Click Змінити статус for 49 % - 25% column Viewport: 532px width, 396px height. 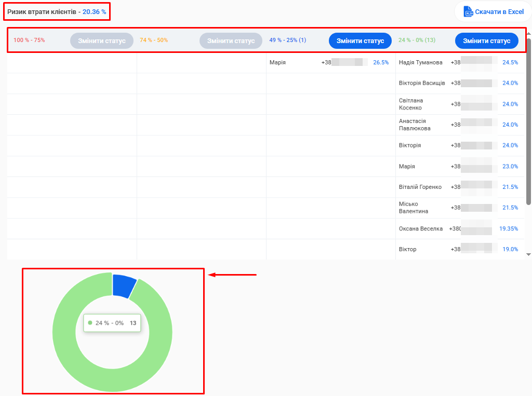tap(360, 41)
